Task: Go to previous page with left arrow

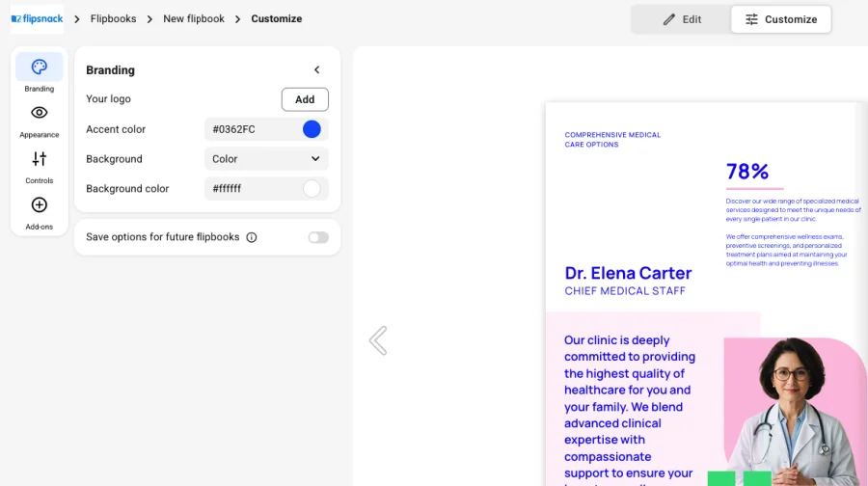Action: tap(378, 340)
